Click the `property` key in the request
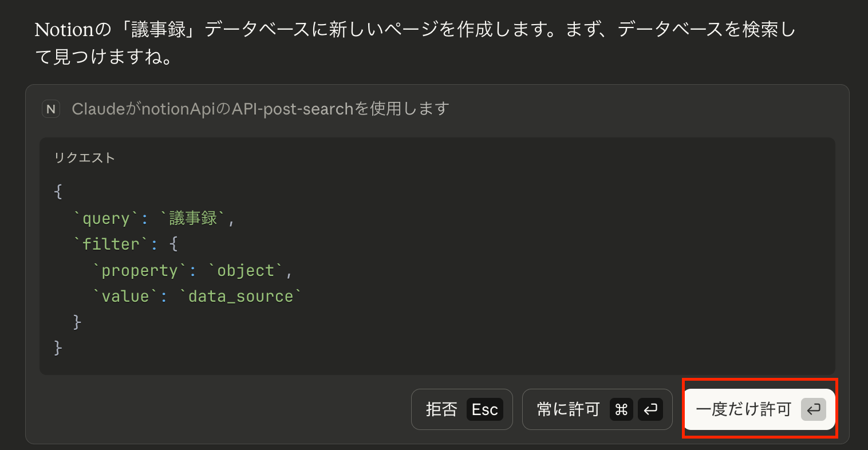The height and width of the screenshot is (450, 868). pyautogui.click(x=139, y=270)
